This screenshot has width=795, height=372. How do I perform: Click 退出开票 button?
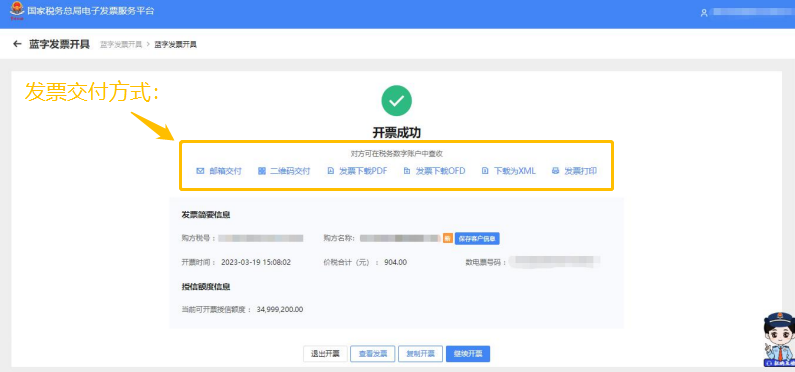(325, 354)
